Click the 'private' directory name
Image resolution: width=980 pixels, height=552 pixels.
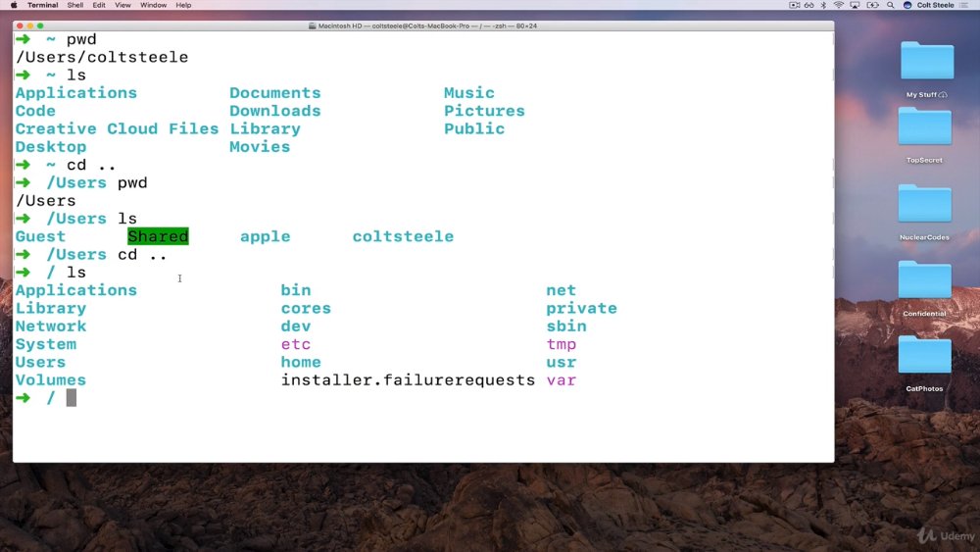582,308
